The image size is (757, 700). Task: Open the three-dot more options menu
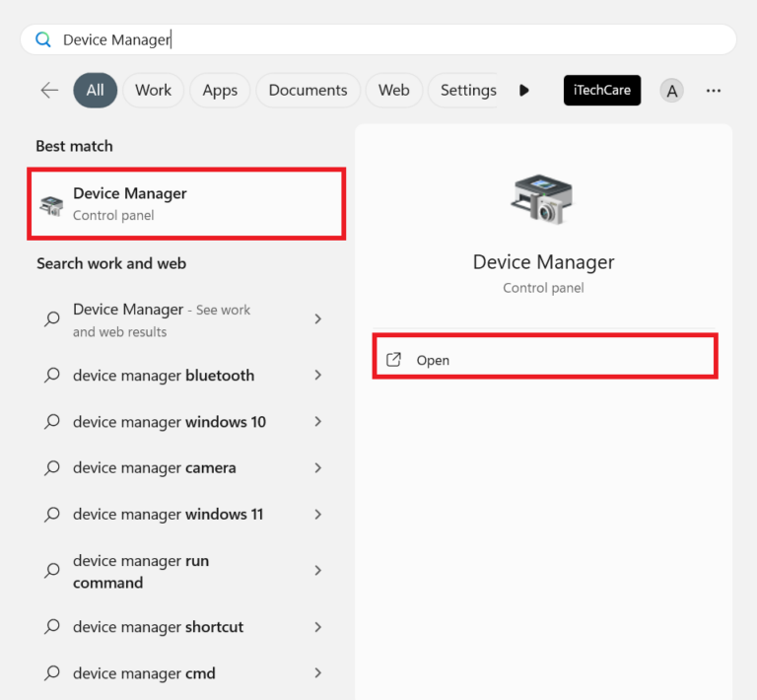pos(714,91)
